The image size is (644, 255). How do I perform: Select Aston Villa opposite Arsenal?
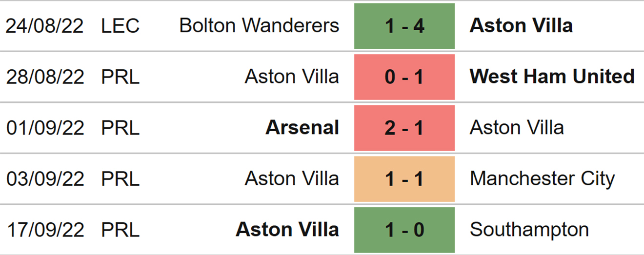point(517,128)
